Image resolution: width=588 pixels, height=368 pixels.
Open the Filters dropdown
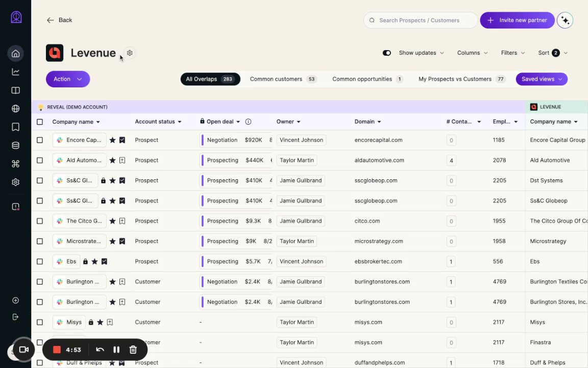point(513,53)
